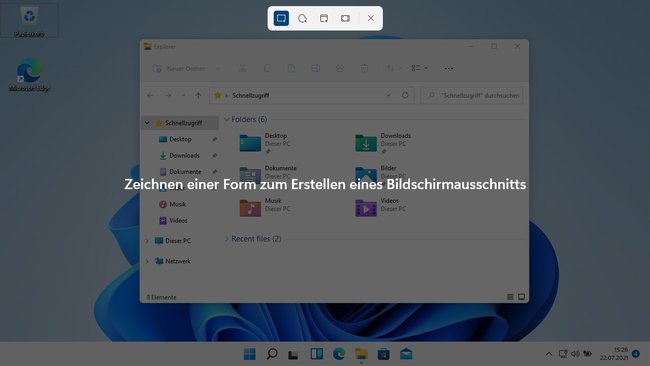The width and height of the screenshot is (650, 366).
Task: Close the snipping toolbar
Action: point(371,18)
